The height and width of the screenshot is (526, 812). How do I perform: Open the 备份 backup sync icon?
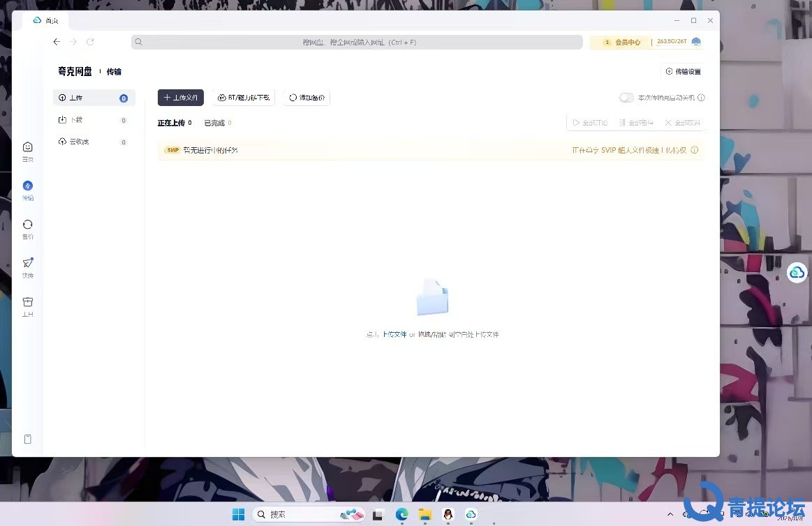pos(28,225)
